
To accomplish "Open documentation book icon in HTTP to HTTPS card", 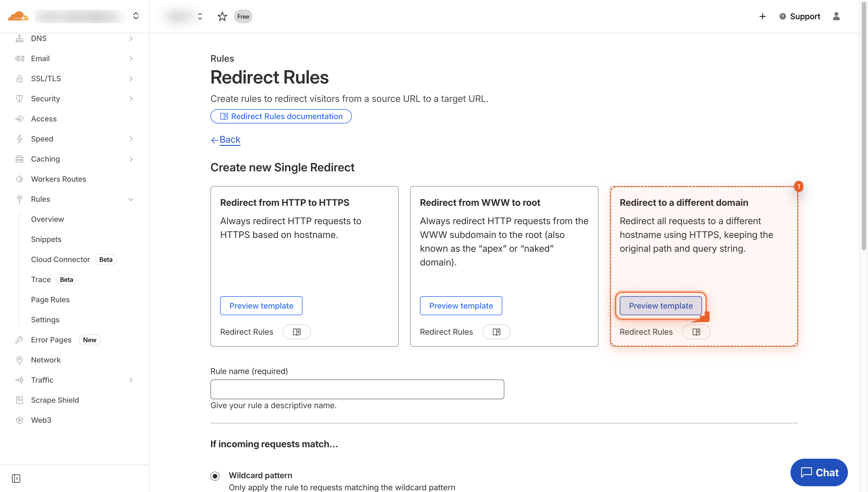I will pyautogui.click(x=296, y=332).
